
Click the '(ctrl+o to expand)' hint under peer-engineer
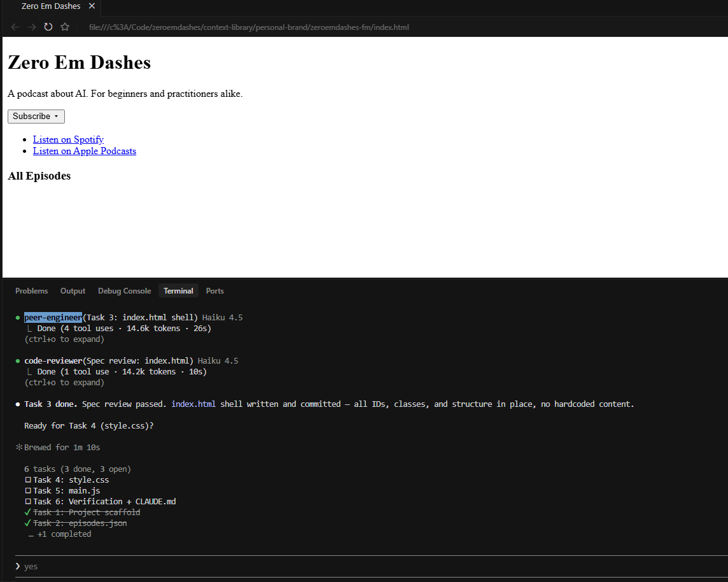pyautogui.click(x=64, y=339)
